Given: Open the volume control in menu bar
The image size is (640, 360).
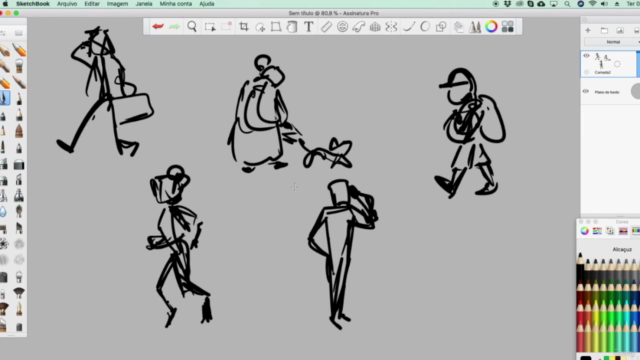Looking at the screenshot, I should 604,4.
